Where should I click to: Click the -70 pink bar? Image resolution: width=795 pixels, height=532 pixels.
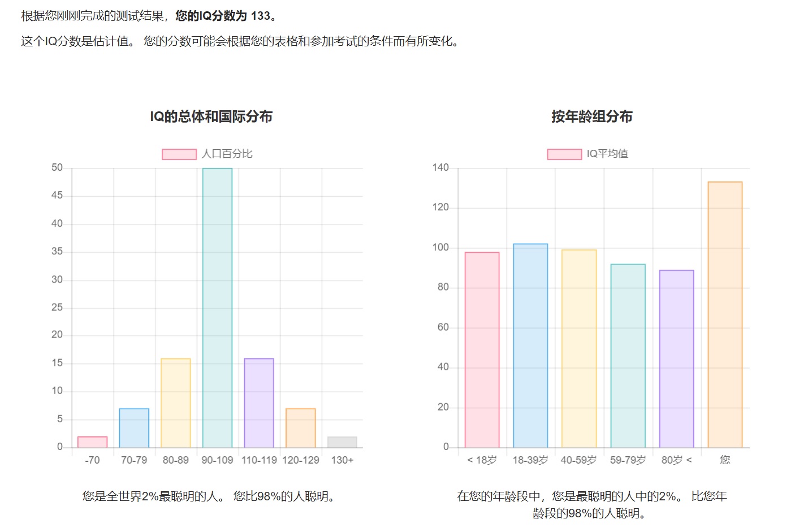click(93, 442)
